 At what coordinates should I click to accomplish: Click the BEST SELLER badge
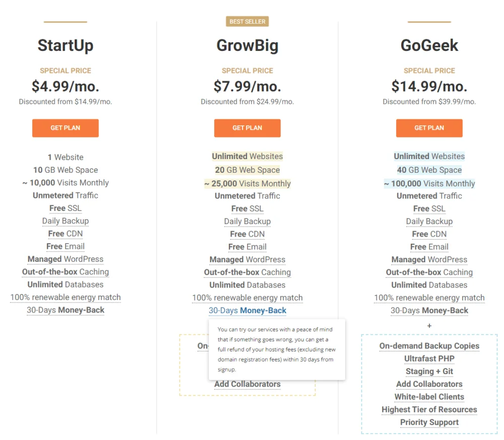(247, 22)
